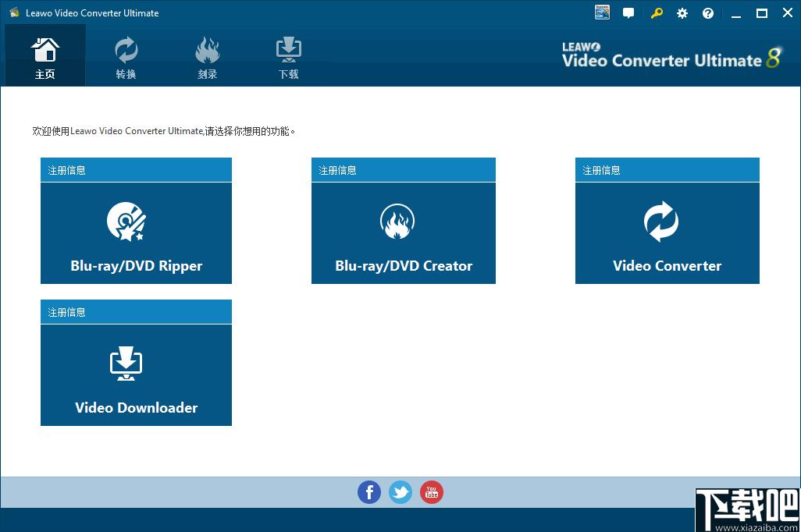This screenshot has height=532, width=801.
Task: Click the Leawo app icon in title bar
Action: 14,12
